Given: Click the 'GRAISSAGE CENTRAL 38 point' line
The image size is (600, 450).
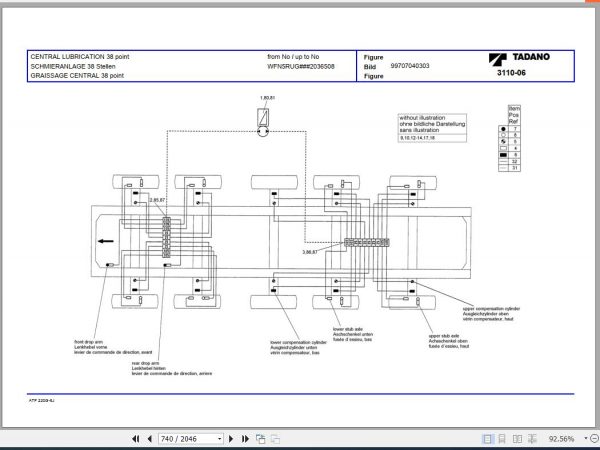Looking at the screenshot, I should (x=77, y=76).
